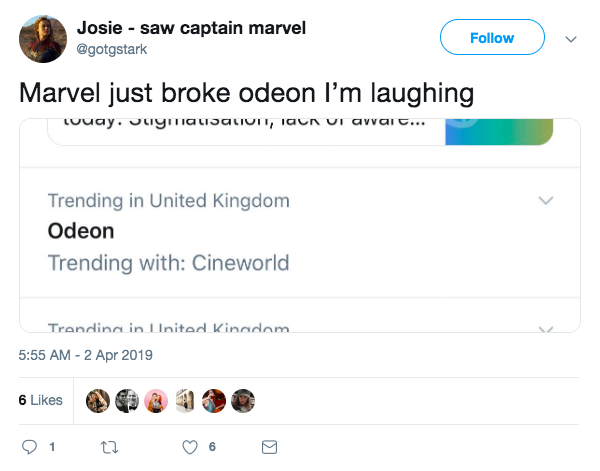View third liker's avatar

pyautogui.click(x=156, y=400)
